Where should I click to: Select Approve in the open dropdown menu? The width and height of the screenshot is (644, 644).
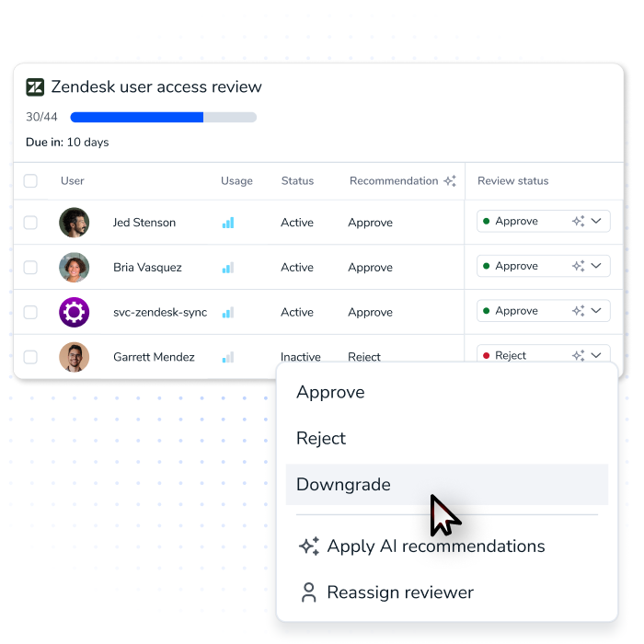tap(330, 393)
